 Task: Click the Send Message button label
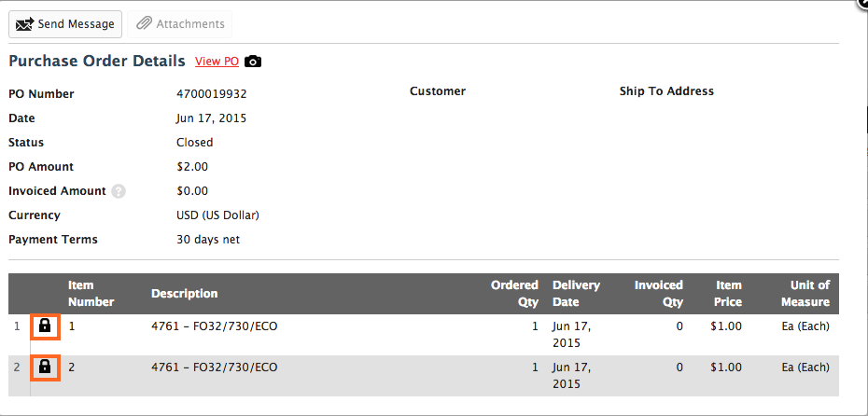[76, 24]
